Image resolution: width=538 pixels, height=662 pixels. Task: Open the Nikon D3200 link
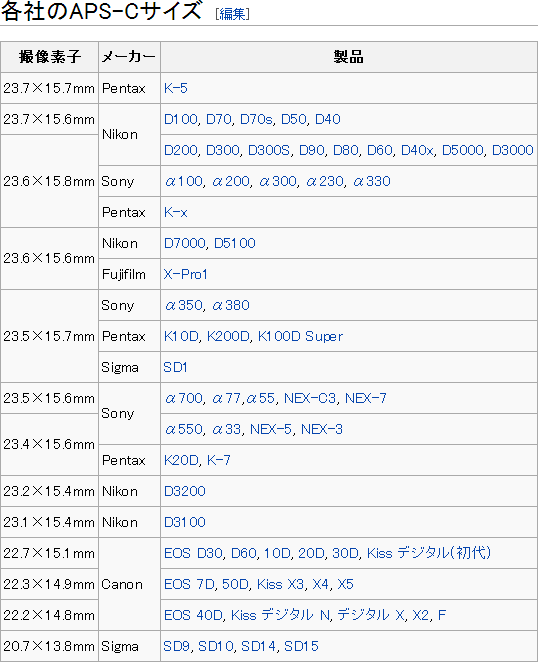[x=185, y=491]
